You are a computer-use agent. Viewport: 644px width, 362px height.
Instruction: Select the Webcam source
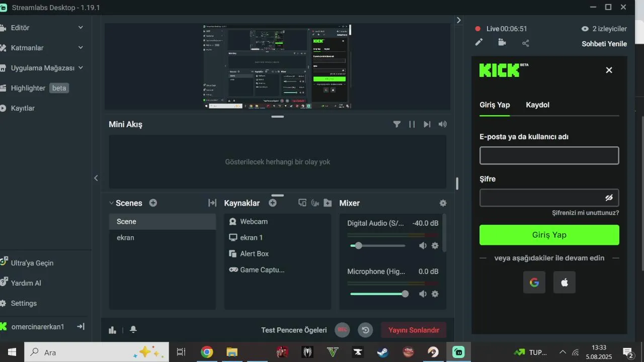coord(277,221)
